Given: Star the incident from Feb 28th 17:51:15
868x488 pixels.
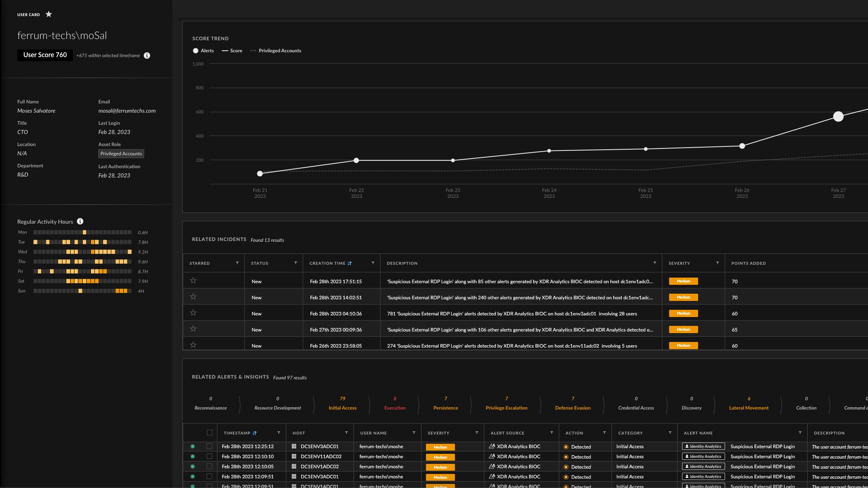Looking at the screenshot, I should 193,281.
